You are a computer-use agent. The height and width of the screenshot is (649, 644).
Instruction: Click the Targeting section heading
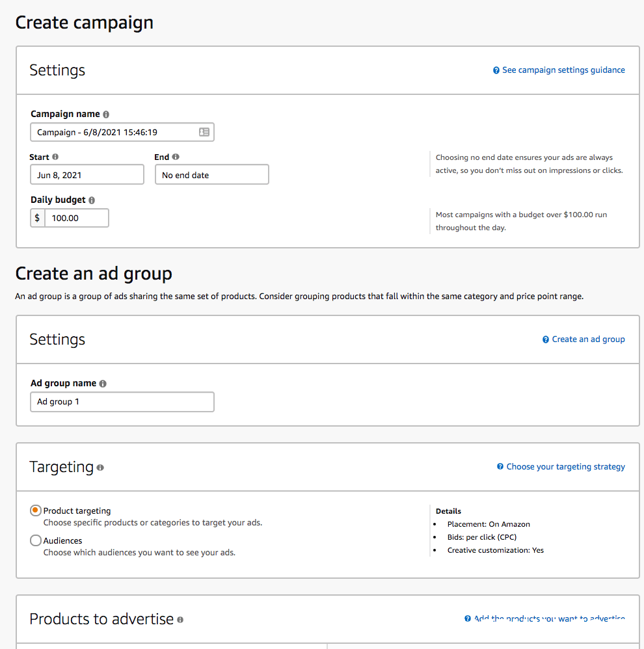(62, 467)
